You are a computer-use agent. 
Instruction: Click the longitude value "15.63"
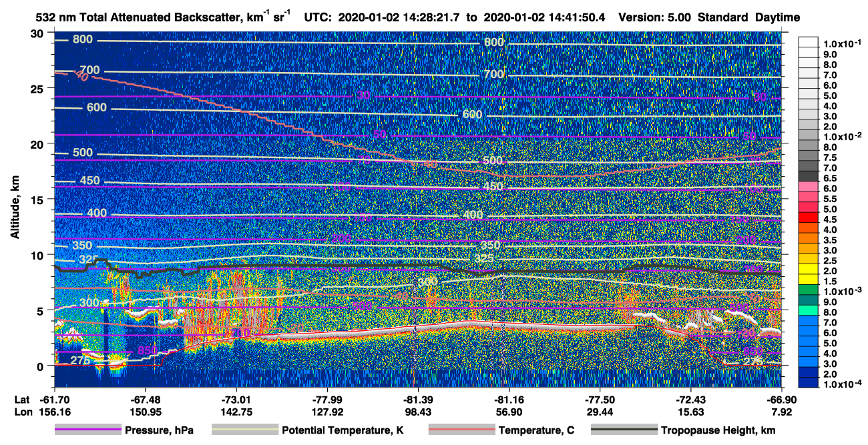690,412
